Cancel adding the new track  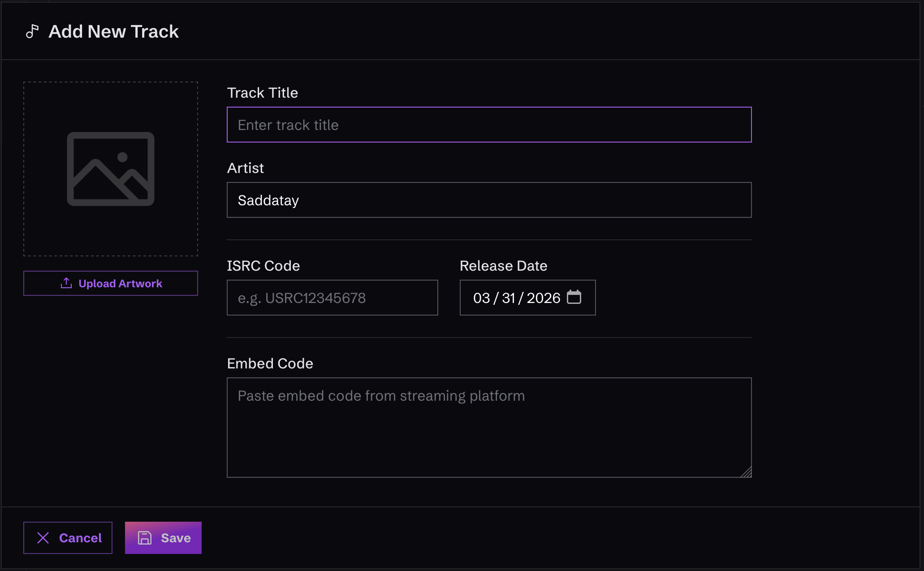(68, 538)
